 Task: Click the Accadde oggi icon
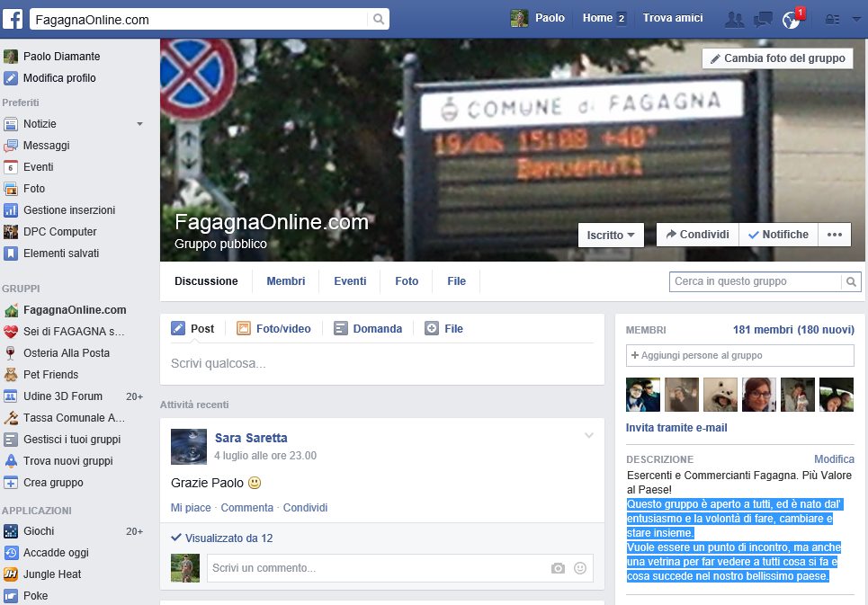(x=11, y=553)
